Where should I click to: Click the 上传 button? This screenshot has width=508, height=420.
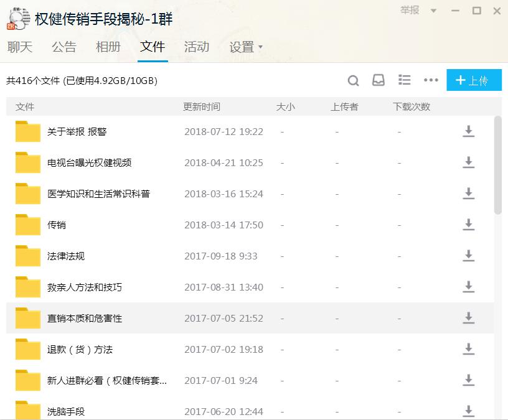474,80
